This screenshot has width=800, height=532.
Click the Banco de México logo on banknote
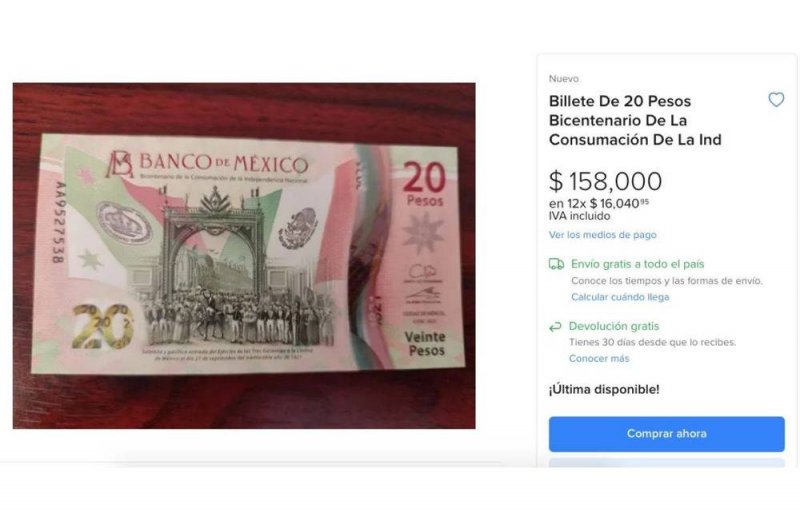120,163
